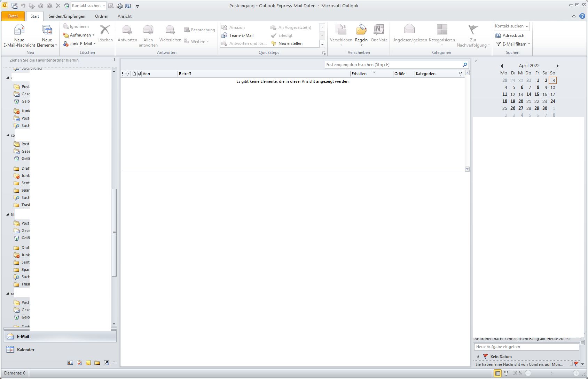
Task: Collapse the Kein Datum task group
Action: tap(478, 357)
